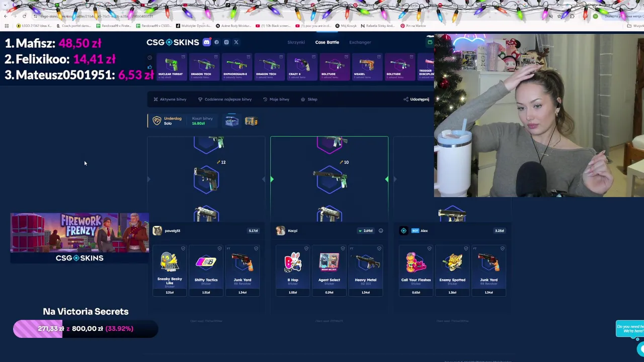Click the Alex bot avatar icon
The image size is (644, 362).
[404, 230]
